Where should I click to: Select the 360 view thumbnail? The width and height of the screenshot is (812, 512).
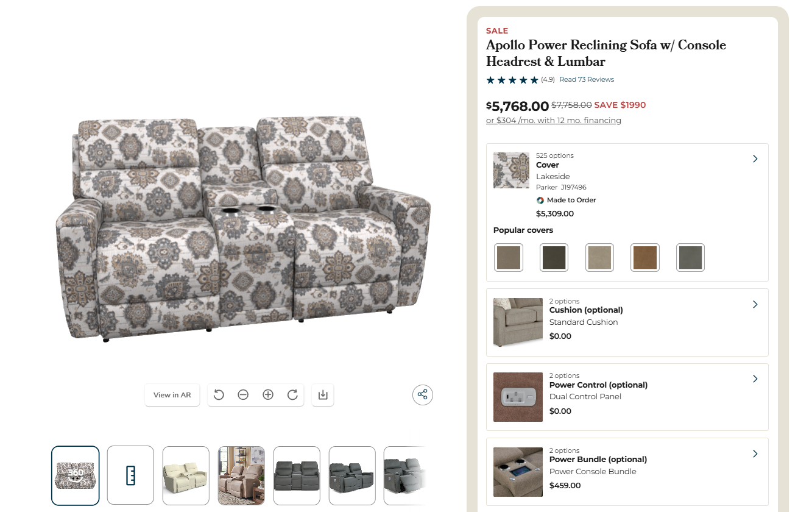click(76, 475)
